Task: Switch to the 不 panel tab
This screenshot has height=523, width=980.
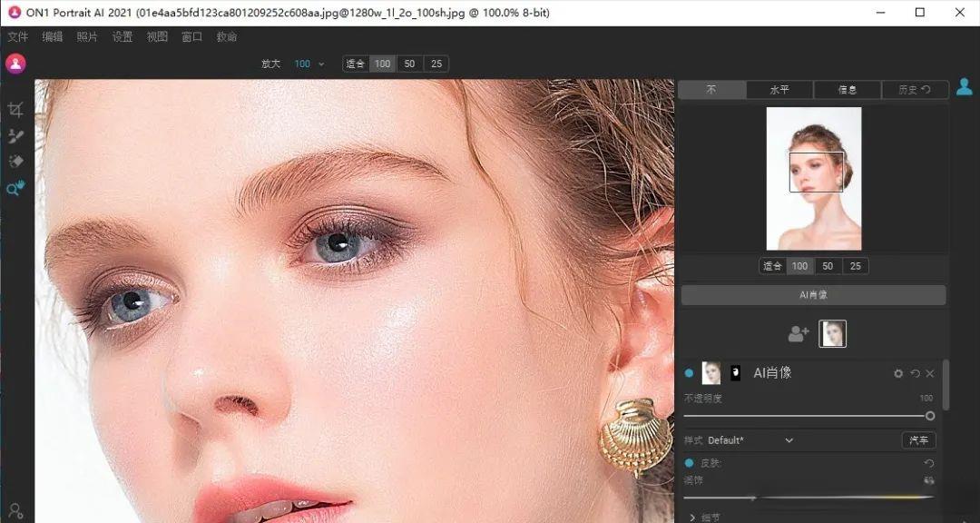Action: 712,90
